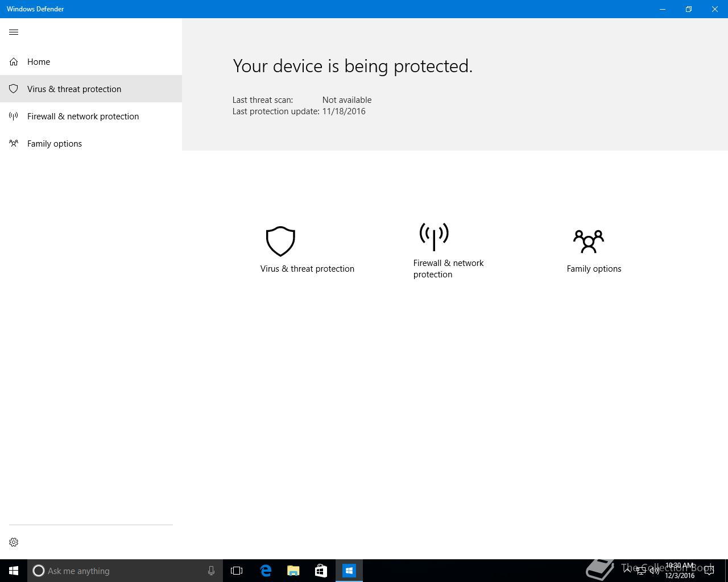Open Virus & threat protection tile label

tap(307, 269)
